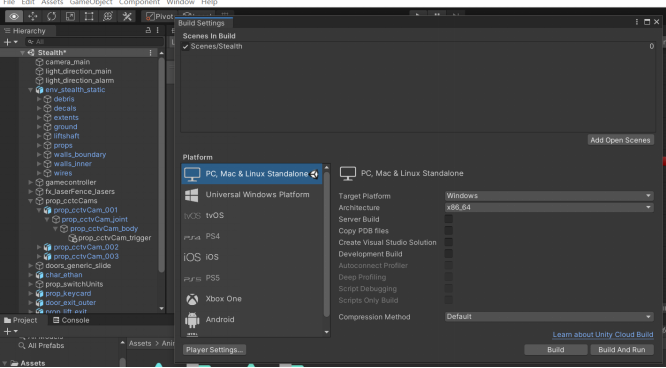Click the Hierarchy panel lock icon

click(x=148, y=30)
